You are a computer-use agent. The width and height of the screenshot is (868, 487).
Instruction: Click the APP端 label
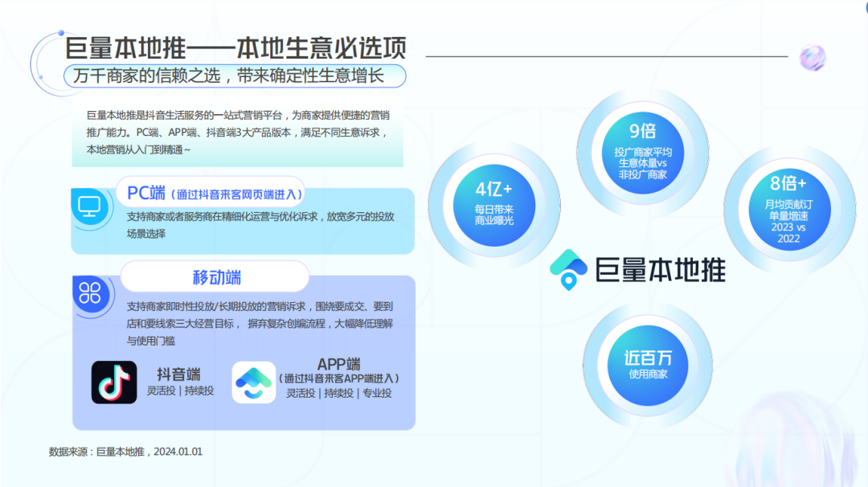tap(339, 364)
